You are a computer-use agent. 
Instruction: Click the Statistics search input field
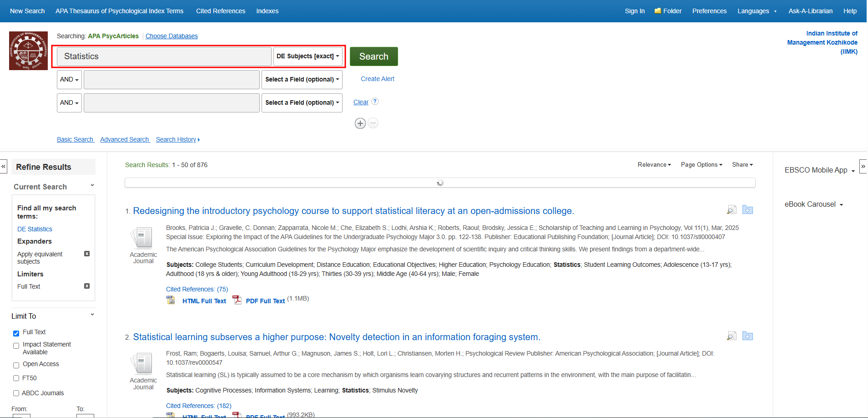tap(164, 56)
